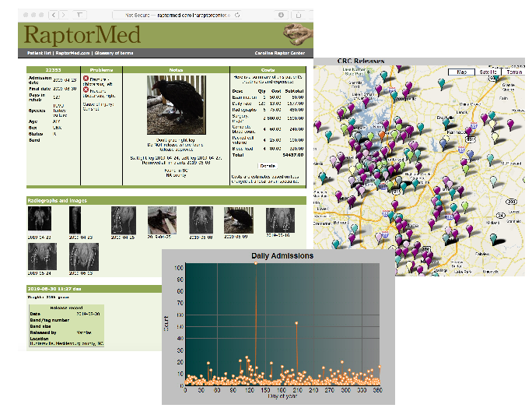Click the Band/tag number label
The height and width of the screenshot is (408, 532).
[x=50, y=320]
